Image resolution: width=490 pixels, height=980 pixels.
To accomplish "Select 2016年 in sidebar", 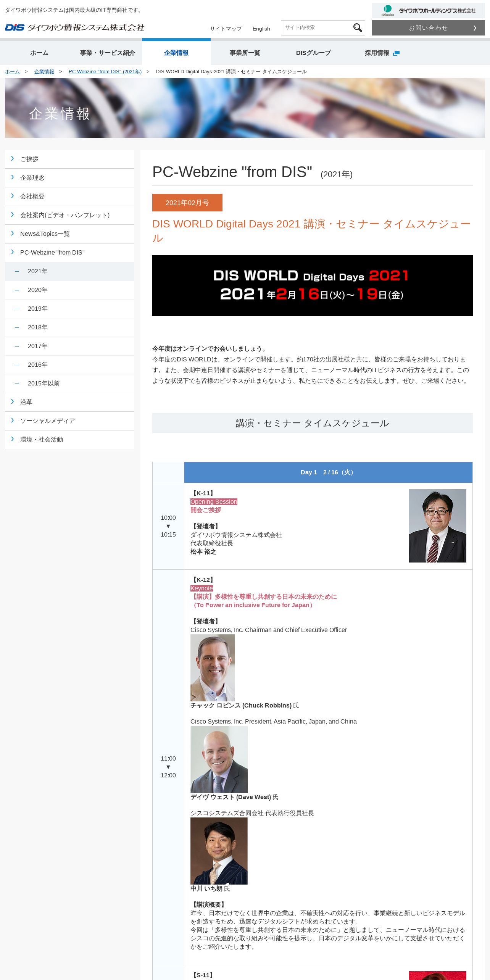I will pos(69,365).
